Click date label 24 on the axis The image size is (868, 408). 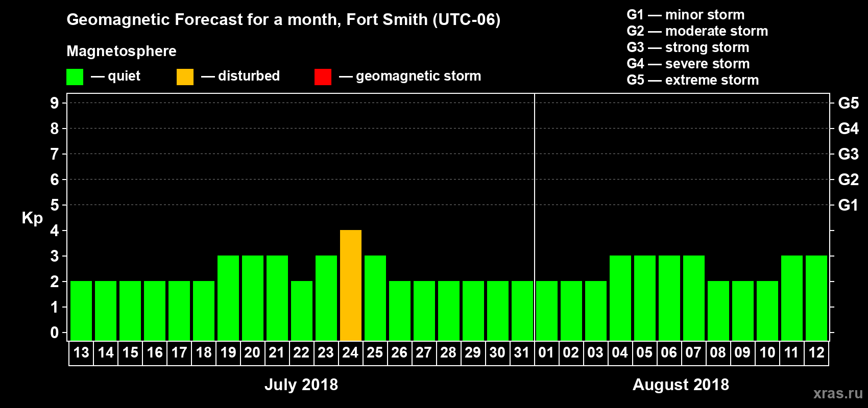point(350,353)
